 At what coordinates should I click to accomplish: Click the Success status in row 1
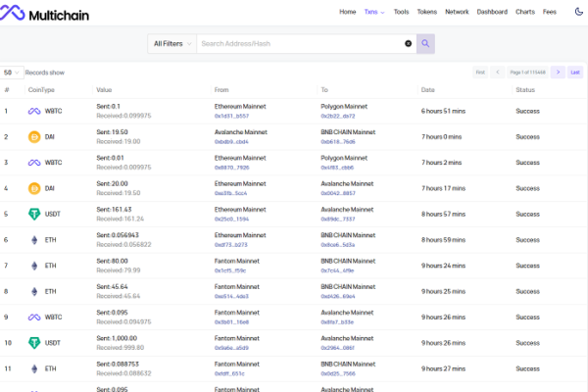pos(527,111)
